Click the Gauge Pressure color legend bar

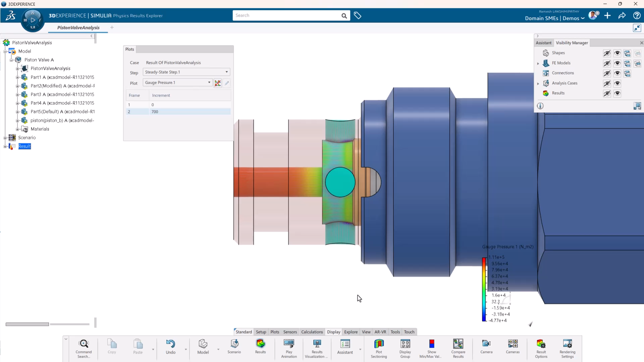click(x=484, y=290)
